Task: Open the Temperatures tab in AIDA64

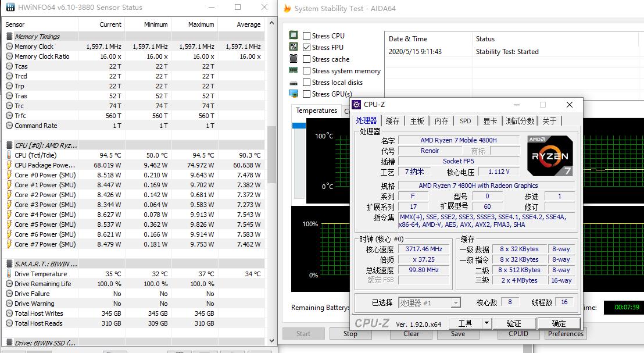Action: tap(316, 110)
